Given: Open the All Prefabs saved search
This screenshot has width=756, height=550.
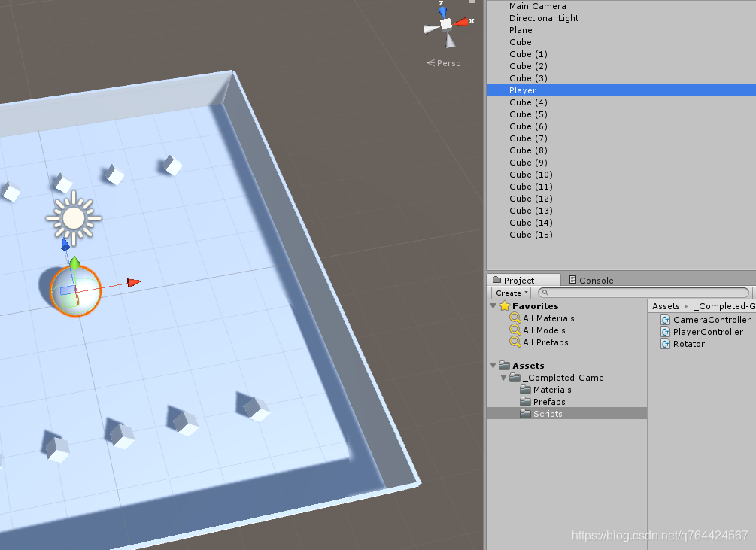Looking at the screenshot, I should point(545,342).
